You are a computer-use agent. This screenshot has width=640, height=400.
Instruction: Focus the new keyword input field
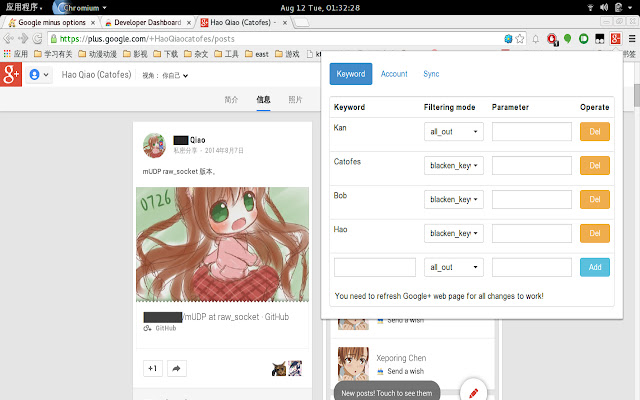tap(375, 267)
